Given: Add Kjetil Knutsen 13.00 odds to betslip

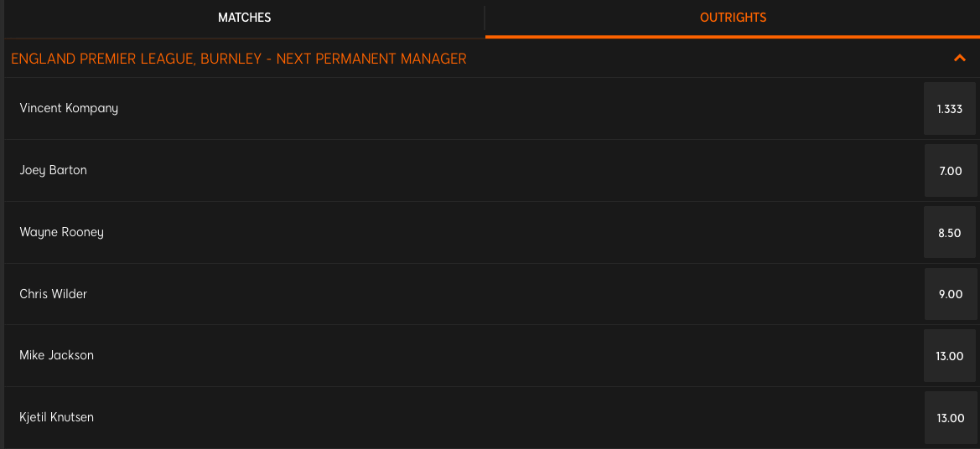Looking at the screenshot, I should pos(950,418).
